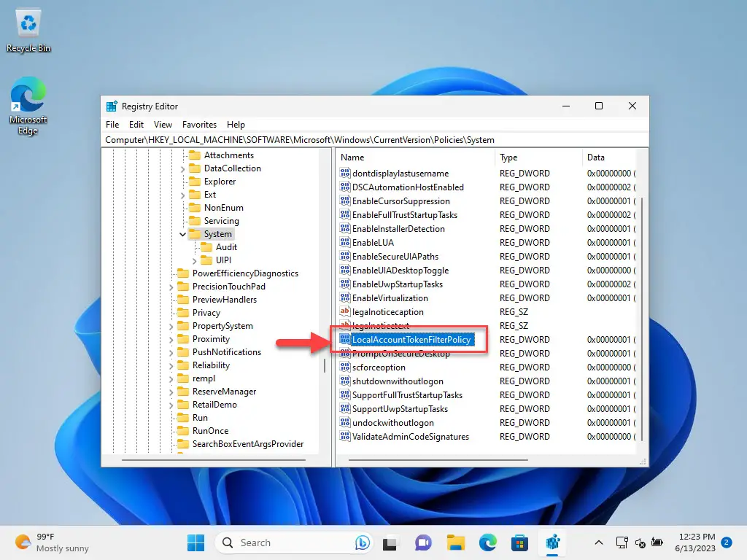Click the Audit folder icon in tree
Screen dimensions: 747x560
click(206, 247)
